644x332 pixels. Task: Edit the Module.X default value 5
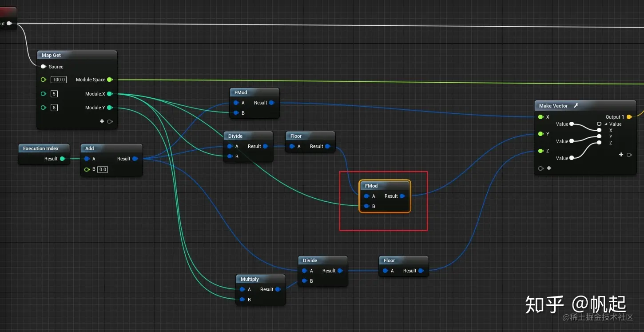pyautogui.click(x=54, y=94)
